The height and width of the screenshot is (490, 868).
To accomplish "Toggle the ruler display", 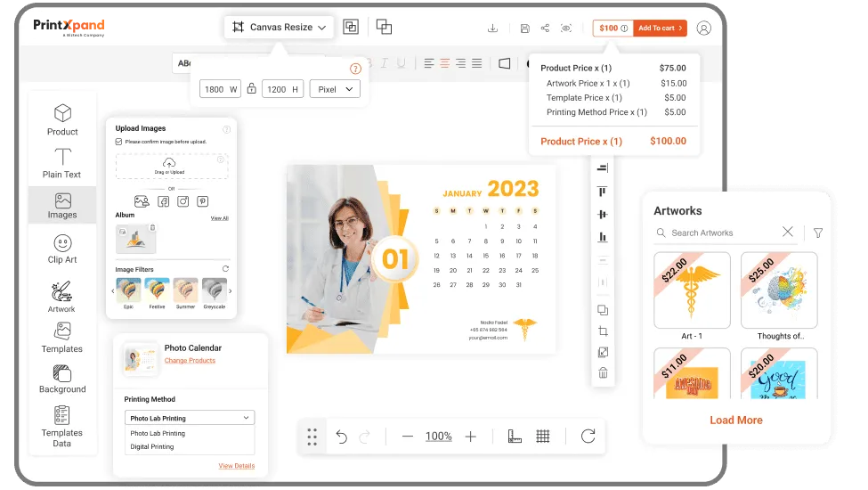I will coord(515,437).
